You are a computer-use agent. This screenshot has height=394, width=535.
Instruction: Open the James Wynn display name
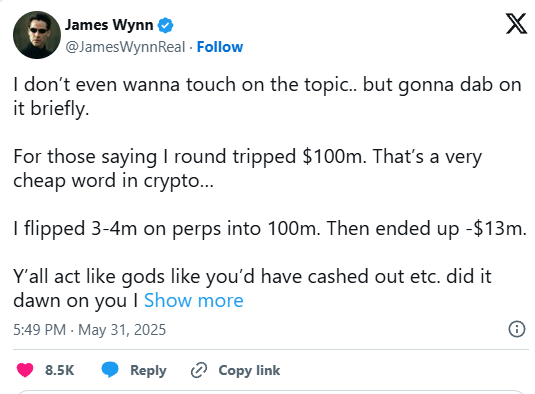(109, 25)
